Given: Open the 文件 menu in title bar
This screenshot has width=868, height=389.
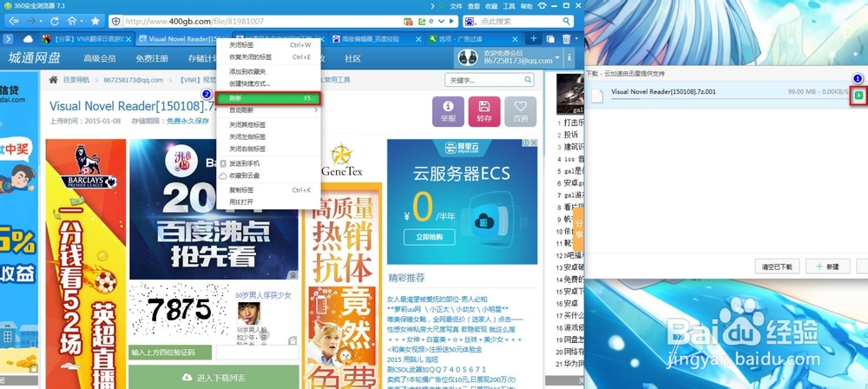Looking at the screenshot, I should (456, 6).
